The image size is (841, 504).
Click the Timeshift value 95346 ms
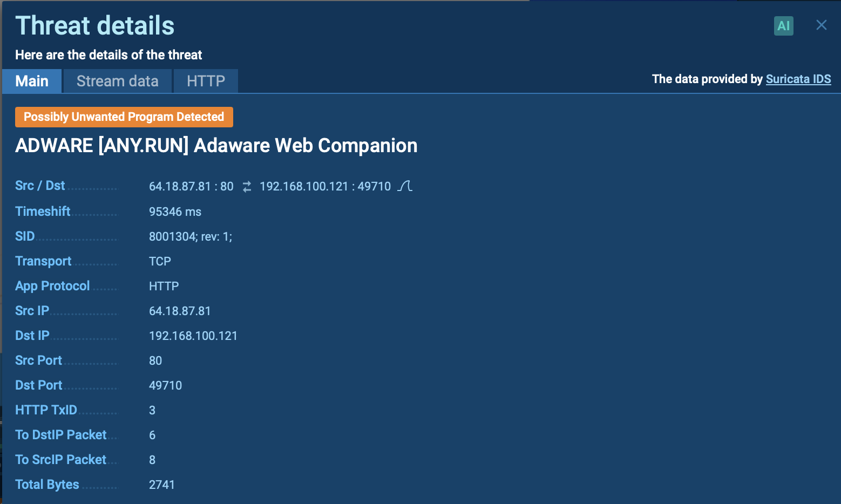pos(175,212)
